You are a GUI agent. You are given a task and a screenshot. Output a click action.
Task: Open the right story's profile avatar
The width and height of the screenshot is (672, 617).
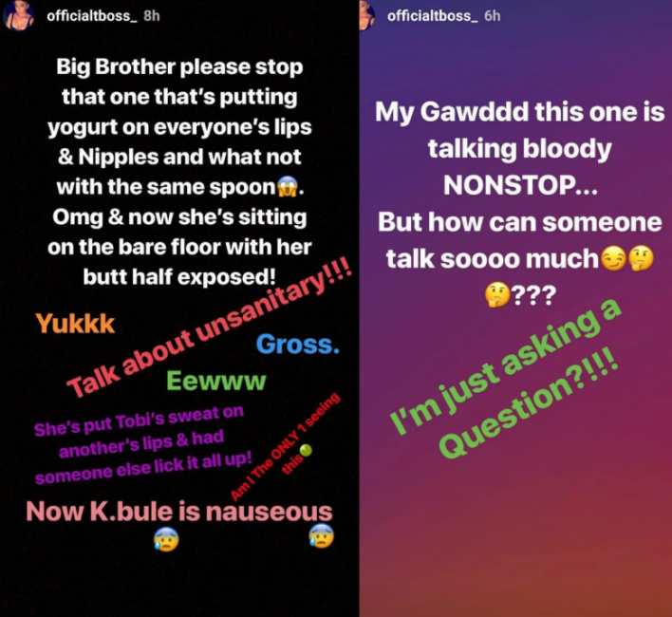click(x=367, y=16)
